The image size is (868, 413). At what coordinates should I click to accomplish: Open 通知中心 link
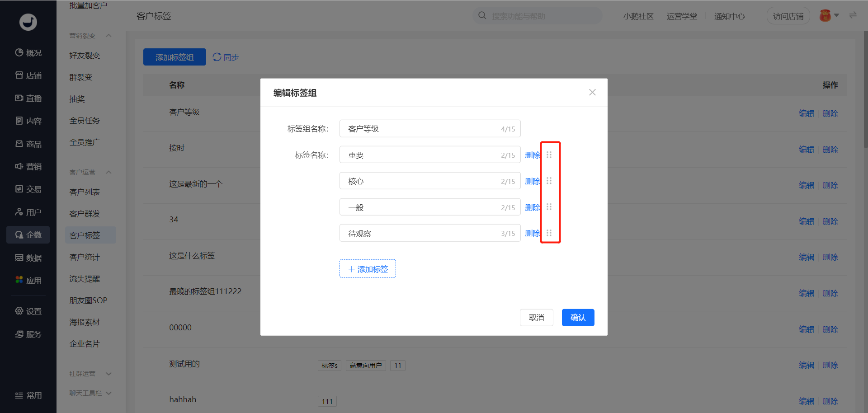click(729, 16)
